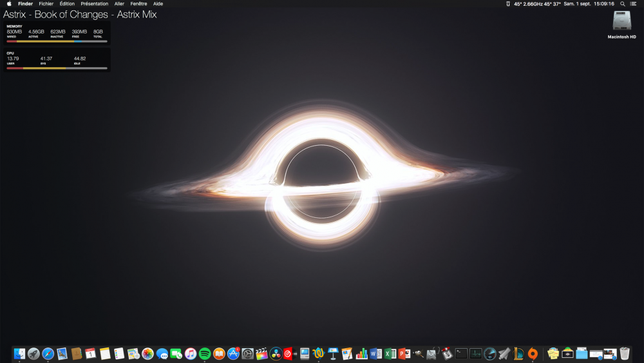Image resolution: width=644 pixels, height=363 pixels.
Task: Open Finder from the Dock
Action: (x=19, y=353)
